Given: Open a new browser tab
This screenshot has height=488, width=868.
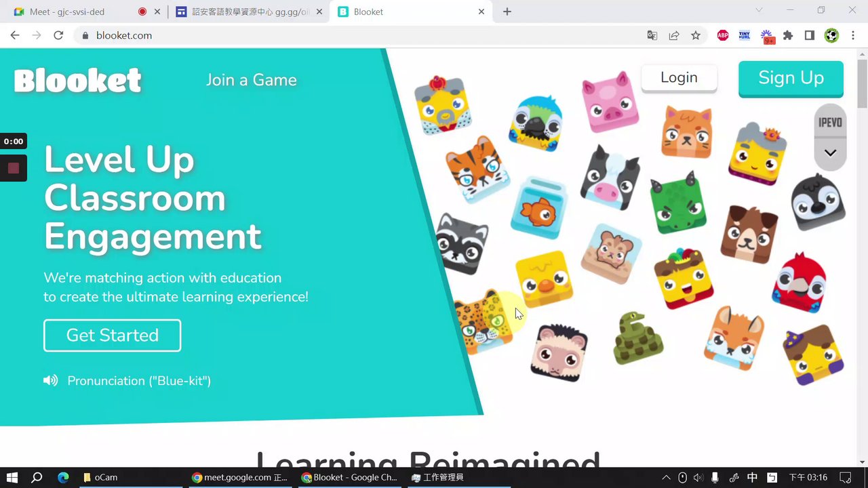Looking at the screenshot, I should point(507,12).
